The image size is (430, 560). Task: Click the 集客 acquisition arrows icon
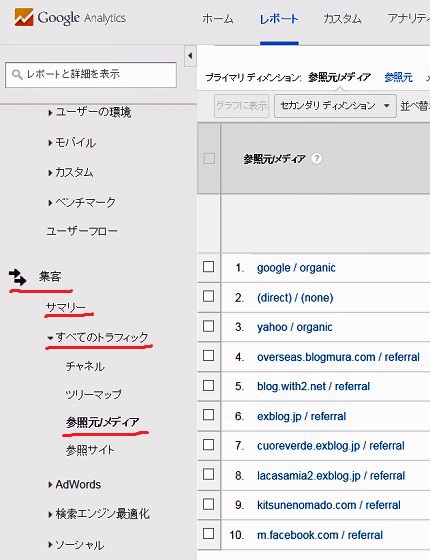pos(18,277)
